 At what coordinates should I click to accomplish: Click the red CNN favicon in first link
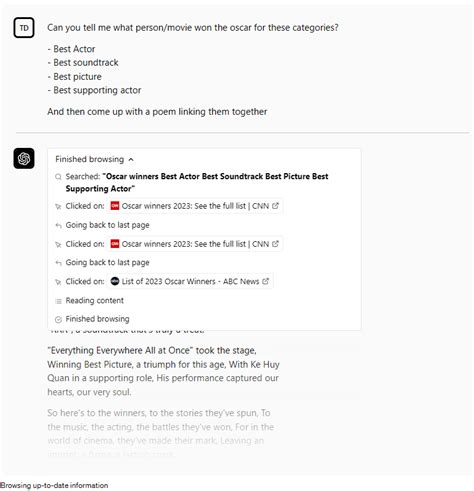point(115,206)
